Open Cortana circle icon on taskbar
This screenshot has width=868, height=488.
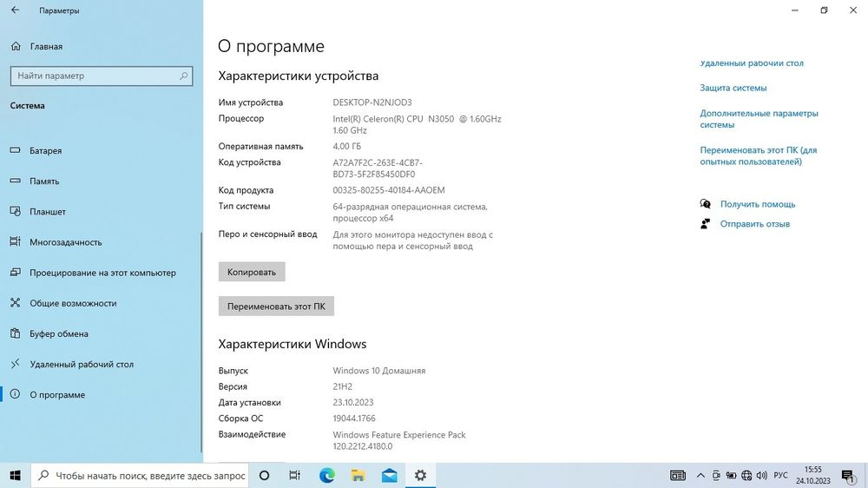[264, 475]
